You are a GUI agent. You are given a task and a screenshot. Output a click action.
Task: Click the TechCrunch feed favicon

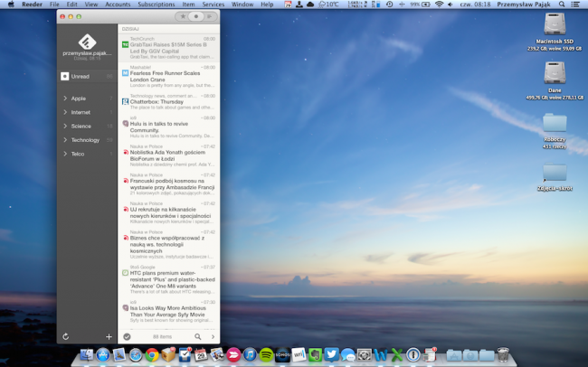coord(125,44)
